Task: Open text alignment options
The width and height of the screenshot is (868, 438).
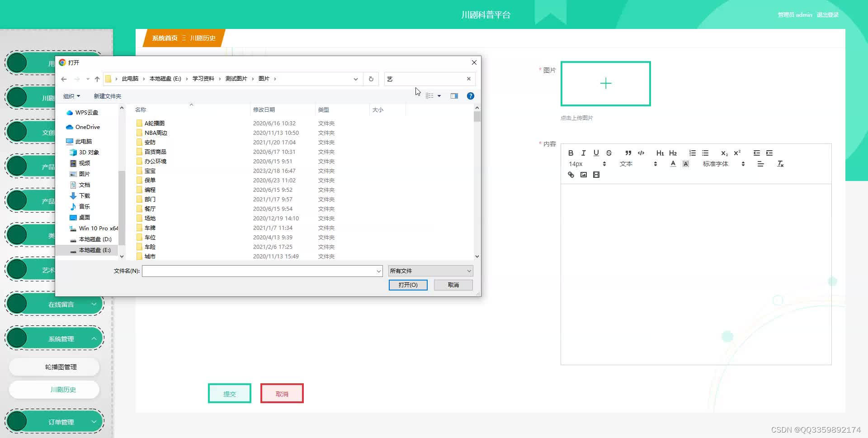Action: (760, 164)
